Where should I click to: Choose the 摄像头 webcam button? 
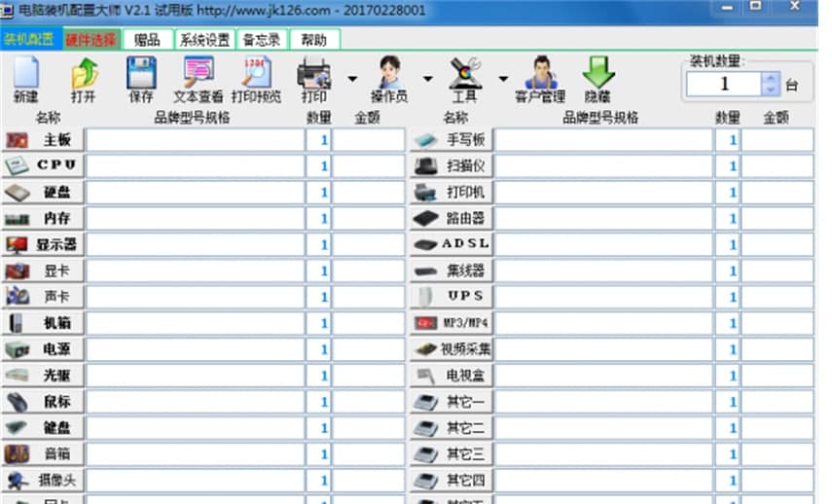pos(43,480)
